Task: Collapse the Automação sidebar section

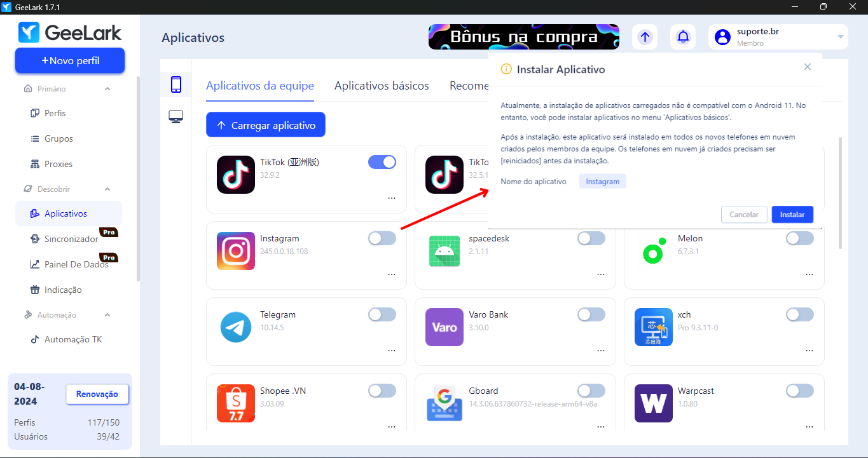Action: [x=107, y=315]
